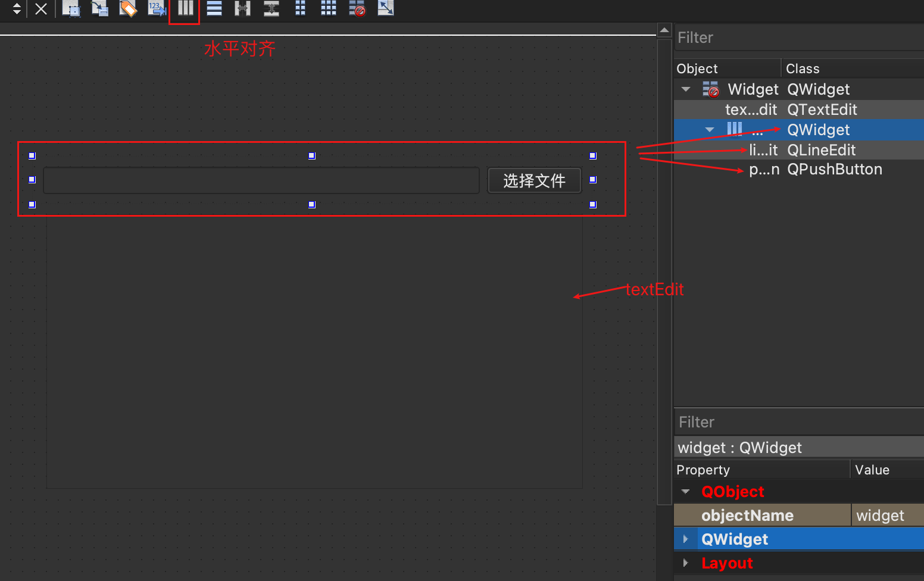This screenshot has width=924, height=581.
Task: Click top-left selection handle of selected widget
Action: (x=32, y=156)
